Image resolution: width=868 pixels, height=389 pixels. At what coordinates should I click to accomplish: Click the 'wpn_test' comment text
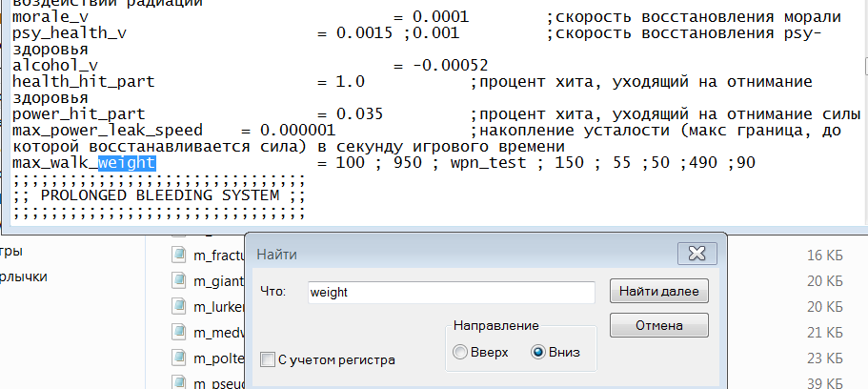click(488, 163)
